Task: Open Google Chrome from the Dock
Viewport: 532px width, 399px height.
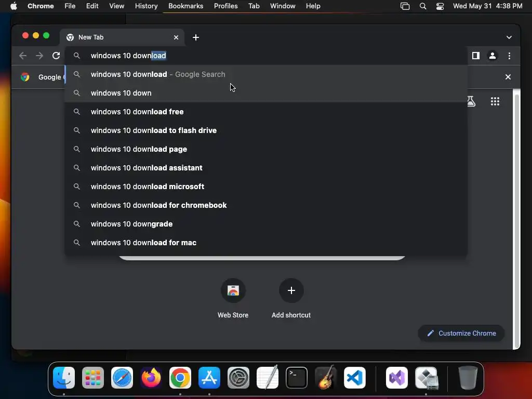Action: pos(180,378)
